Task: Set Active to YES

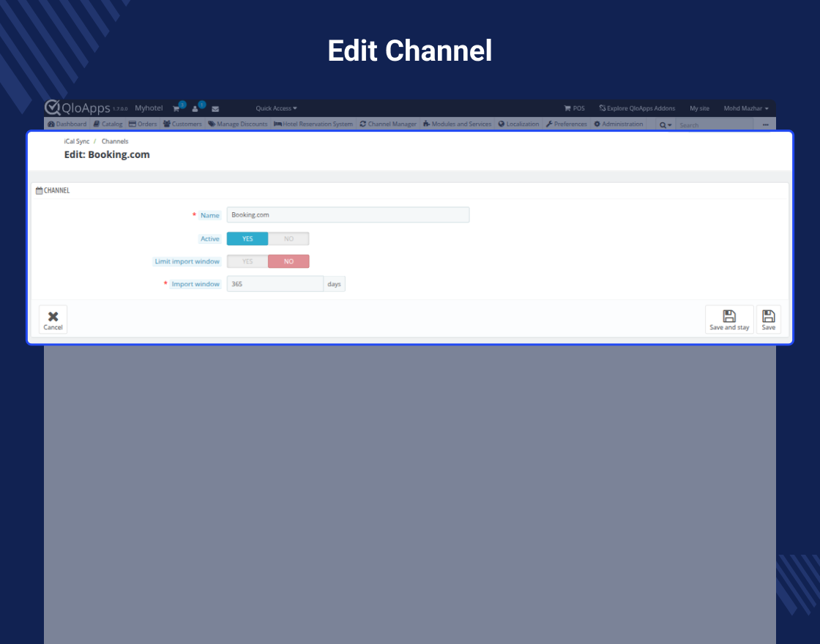Action: coord(247,239)
